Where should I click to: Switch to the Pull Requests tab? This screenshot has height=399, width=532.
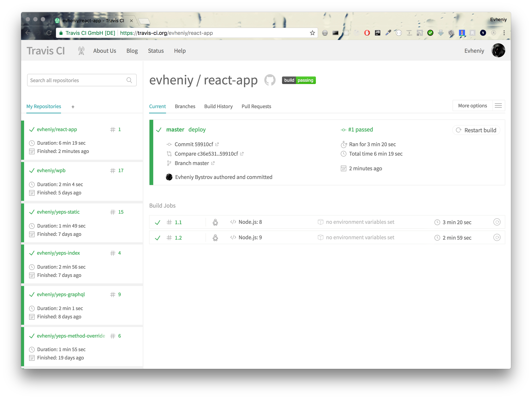pyautogui.click(x=256, y=106)
